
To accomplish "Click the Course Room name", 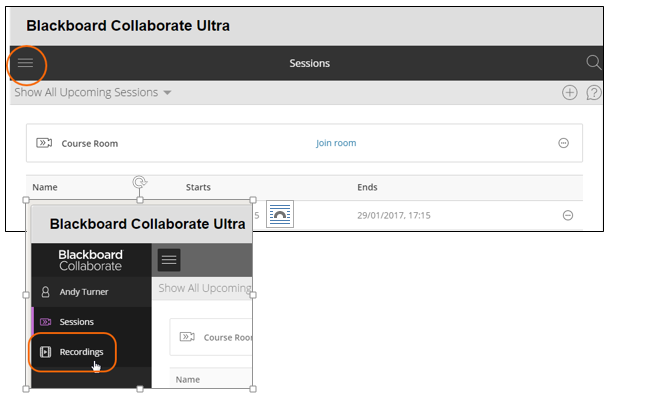I will tap(89, 144).
